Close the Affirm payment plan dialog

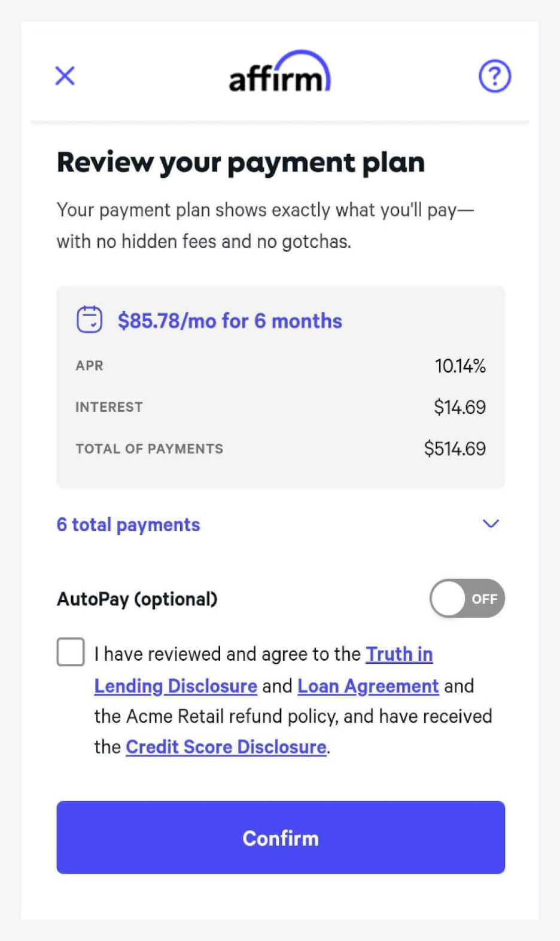tap(65, 76)
